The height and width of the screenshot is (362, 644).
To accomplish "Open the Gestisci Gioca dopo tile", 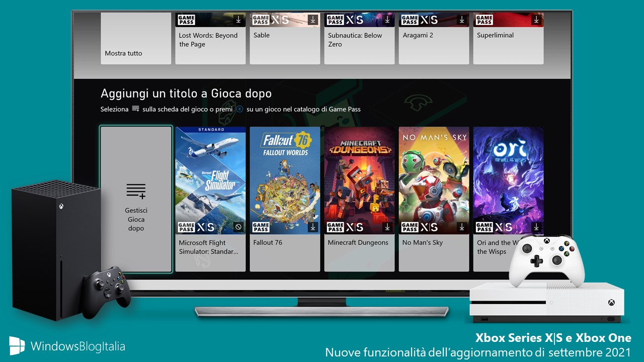I will point(136,199).
